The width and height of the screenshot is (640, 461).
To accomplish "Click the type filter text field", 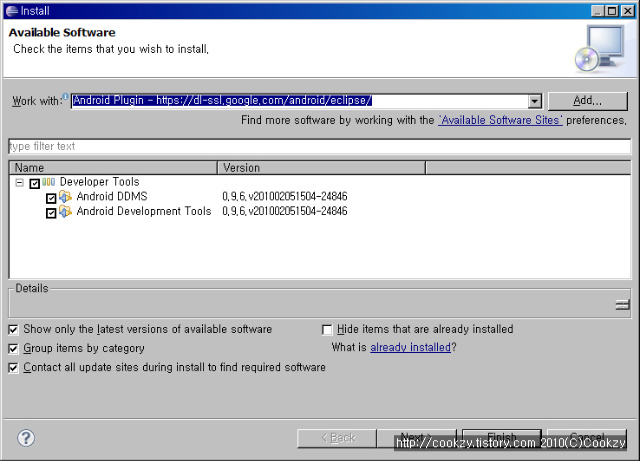I will [320, 146].
